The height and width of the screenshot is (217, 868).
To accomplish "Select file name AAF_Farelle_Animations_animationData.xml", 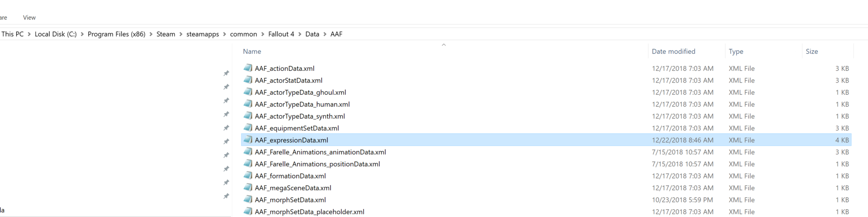I will coord(320,152).
